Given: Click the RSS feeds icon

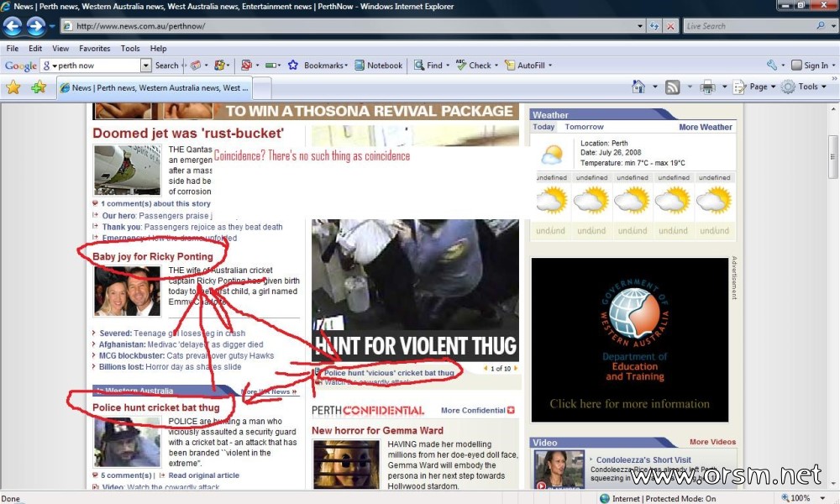Looking at the screenshot, I should [672, 87].
